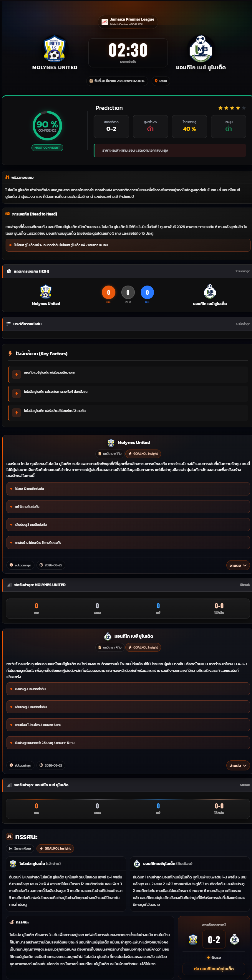Click the blue away wins circle in H2H
The height and width of the screenshot is (980, 252).
click(x=147, y=292)
